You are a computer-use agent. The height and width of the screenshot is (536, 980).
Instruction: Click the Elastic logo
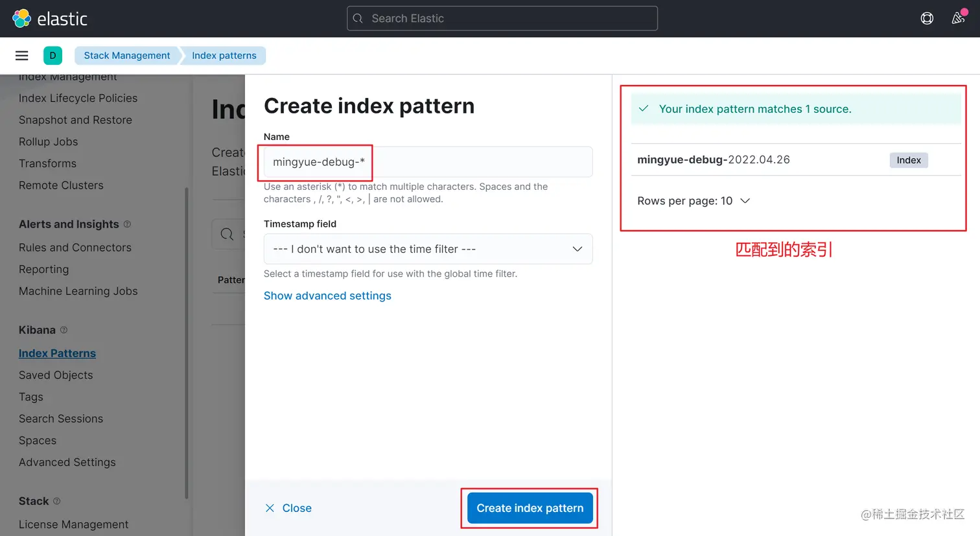coord(50,18)
